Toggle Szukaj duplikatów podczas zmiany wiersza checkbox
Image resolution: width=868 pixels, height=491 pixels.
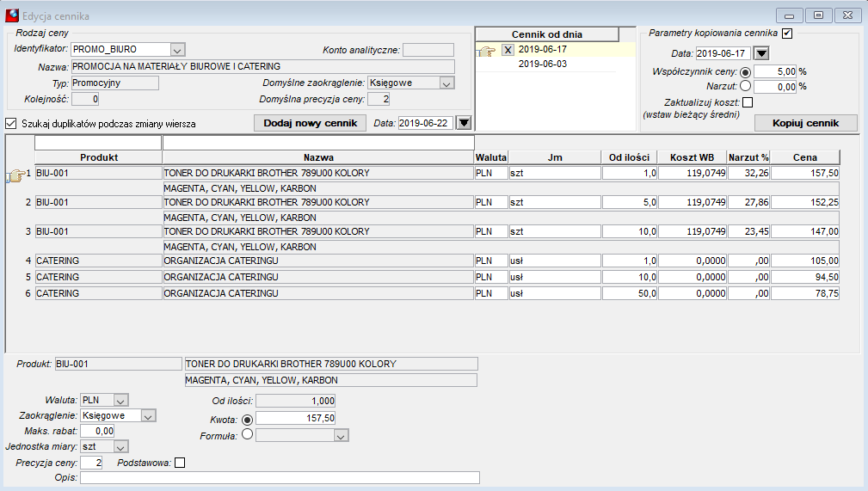click(11, 124)
